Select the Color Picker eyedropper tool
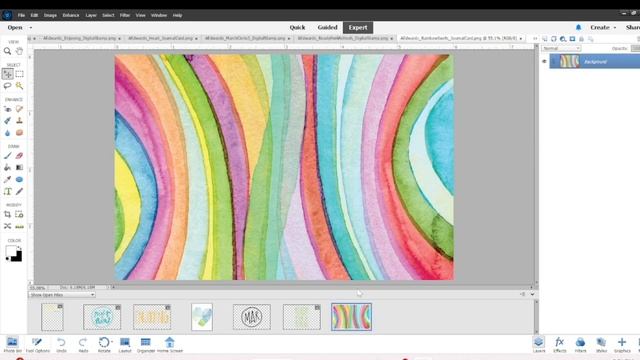 pyautogui.click(x=7, y=180)
